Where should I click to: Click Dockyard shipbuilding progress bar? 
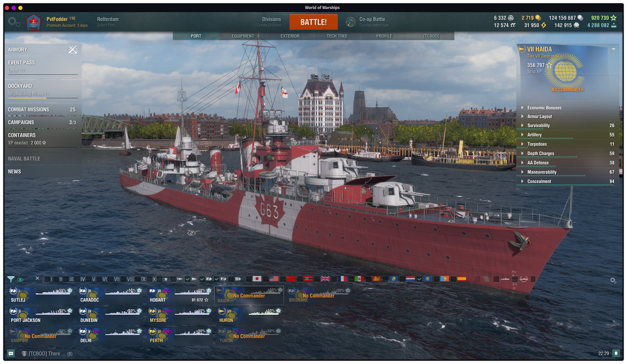click(43, 98)
